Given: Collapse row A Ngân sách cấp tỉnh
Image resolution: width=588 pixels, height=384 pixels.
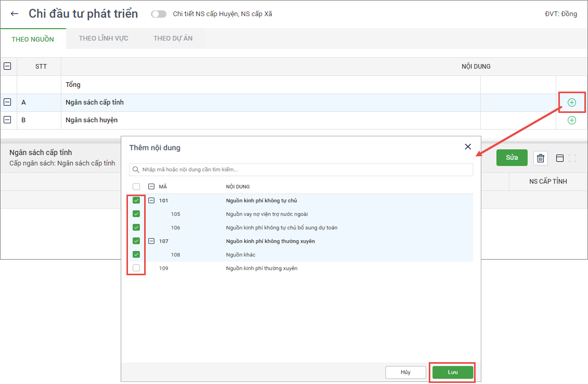Looking at the screenshot, I should [7, 103].
